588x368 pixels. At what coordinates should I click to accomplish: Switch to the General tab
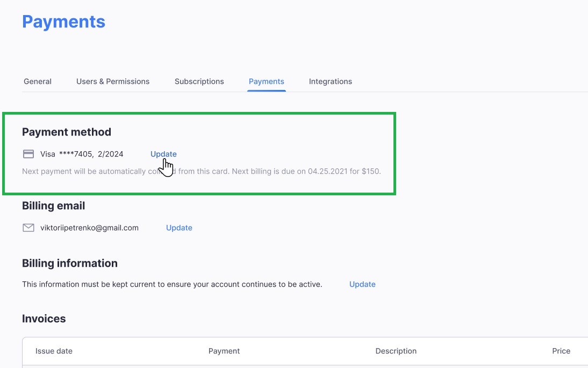point(37,81)
